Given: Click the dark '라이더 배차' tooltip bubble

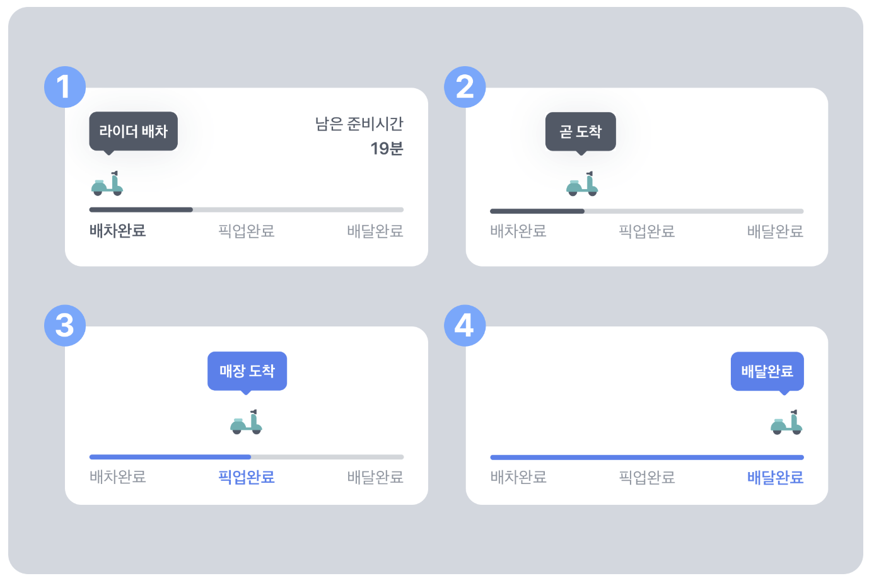Looking at the screenshot, I should [133, 132].
